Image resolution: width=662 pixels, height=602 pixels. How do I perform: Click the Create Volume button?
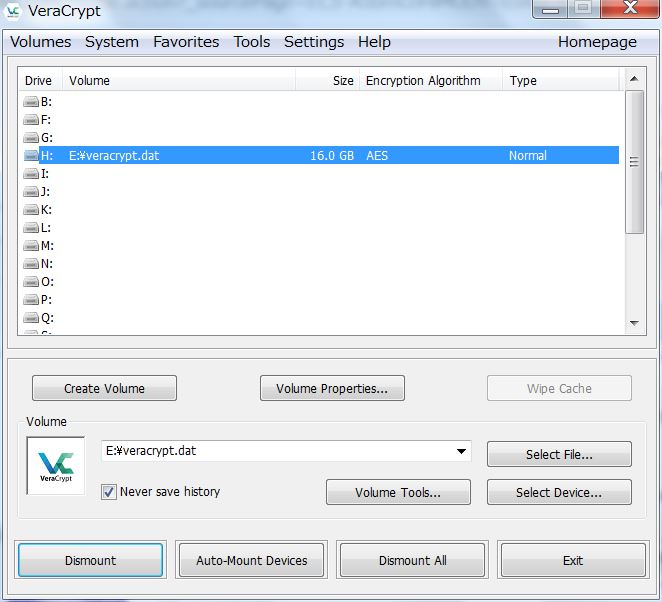click(x=104, y=388)
